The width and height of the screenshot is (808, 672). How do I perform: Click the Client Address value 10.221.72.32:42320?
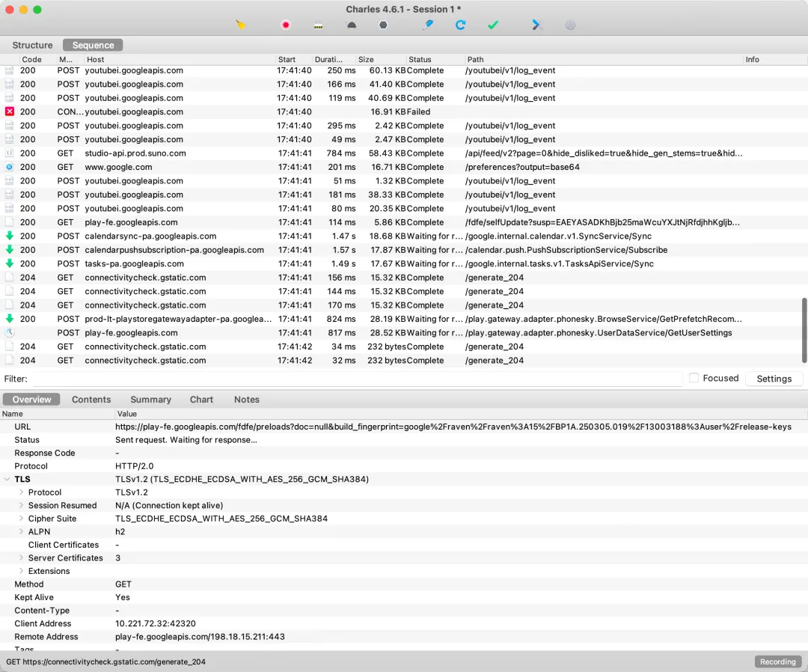coord(155,623)
